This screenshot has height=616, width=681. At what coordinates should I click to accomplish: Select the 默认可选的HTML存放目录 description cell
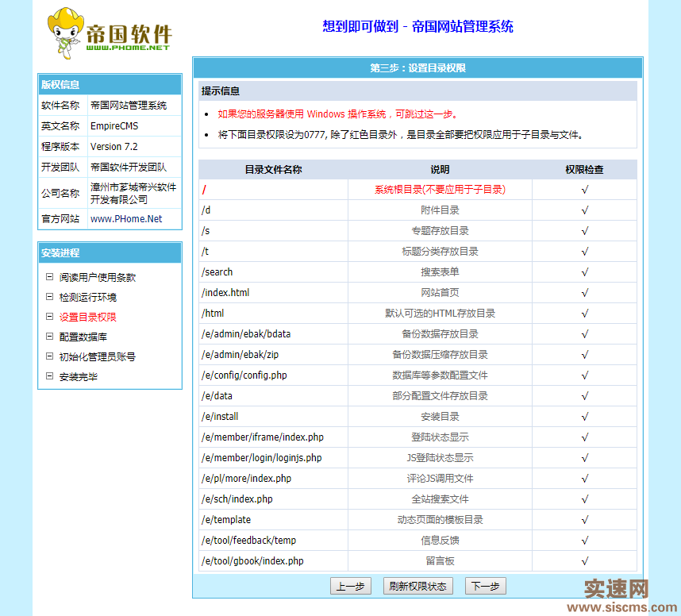pyautogui.click(x=440, y=314)
